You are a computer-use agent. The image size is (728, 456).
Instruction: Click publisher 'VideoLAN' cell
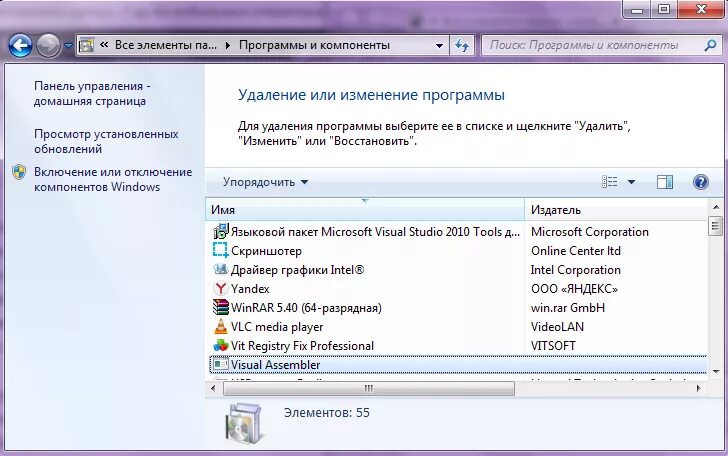(x=557, y=327)
